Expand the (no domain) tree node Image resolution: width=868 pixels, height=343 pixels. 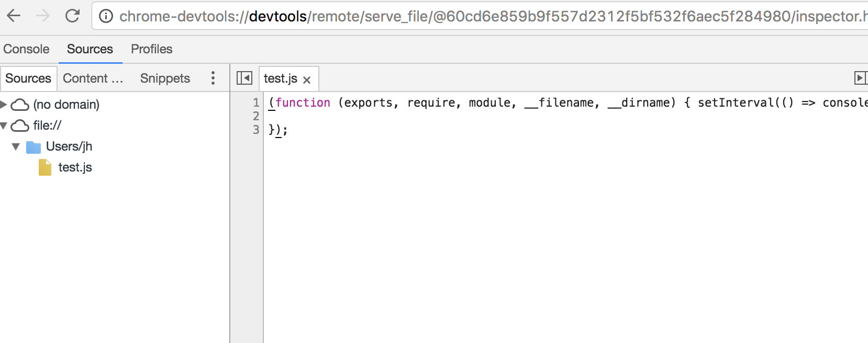tap(4, 105)
